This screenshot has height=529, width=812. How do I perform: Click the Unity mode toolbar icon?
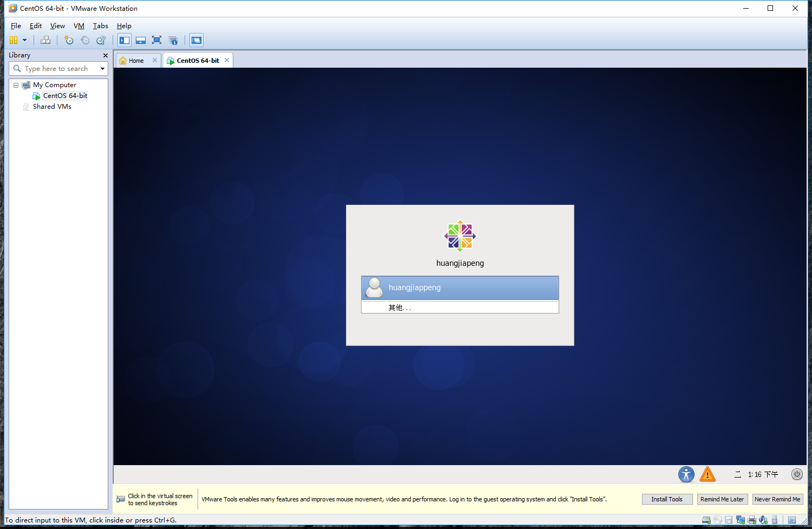tap(173, 40)
